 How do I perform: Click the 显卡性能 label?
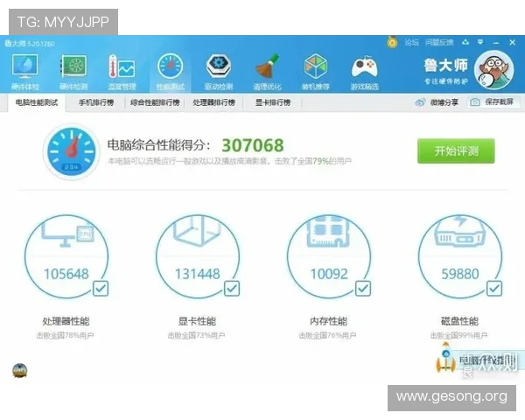pyautogui.click(x=197, y=321)
